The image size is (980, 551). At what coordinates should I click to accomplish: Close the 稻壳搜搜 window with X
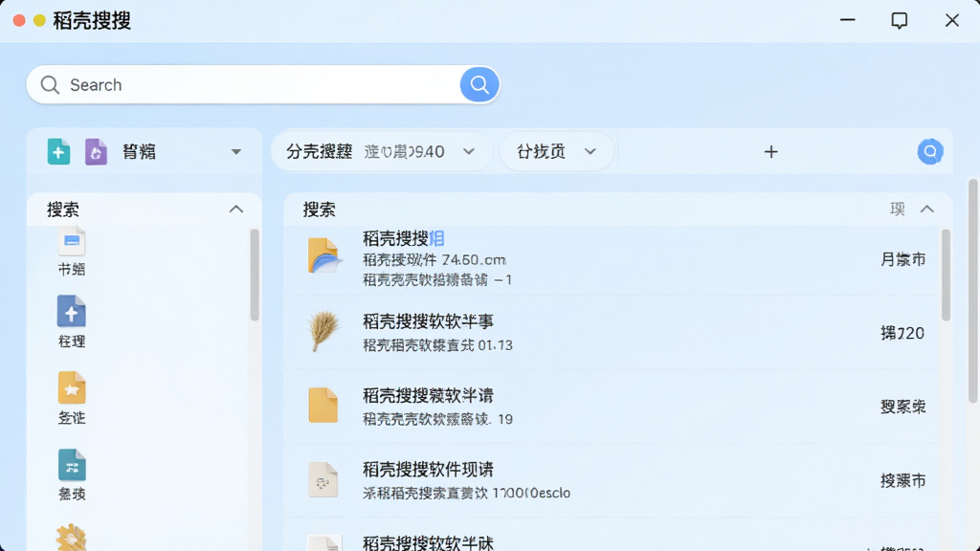[952, 21]
